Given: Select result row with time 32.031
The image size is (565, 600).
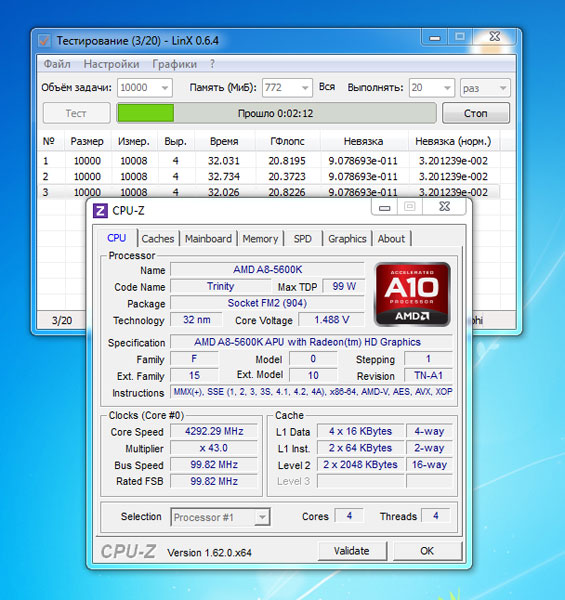Looking at the screenshot, I should pyautogui.click(x=268, y=161).
